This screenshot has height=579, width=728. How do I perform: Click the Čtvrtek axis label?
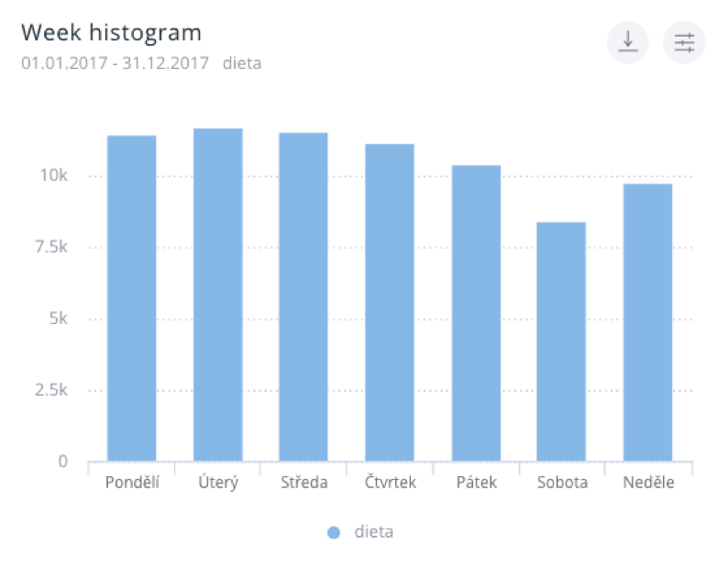[x=390, y=483]
